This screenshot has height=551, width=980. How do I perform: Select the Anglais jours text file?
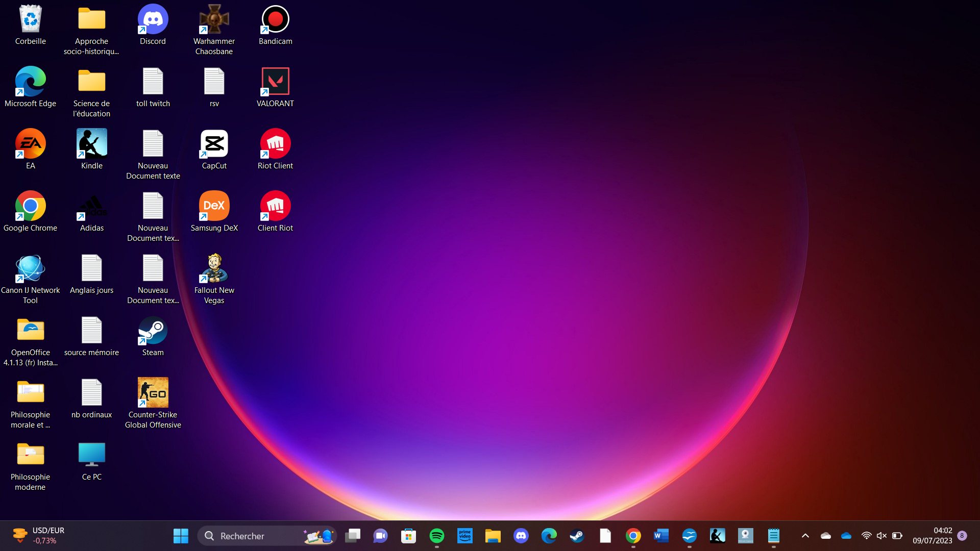(92, 274)
